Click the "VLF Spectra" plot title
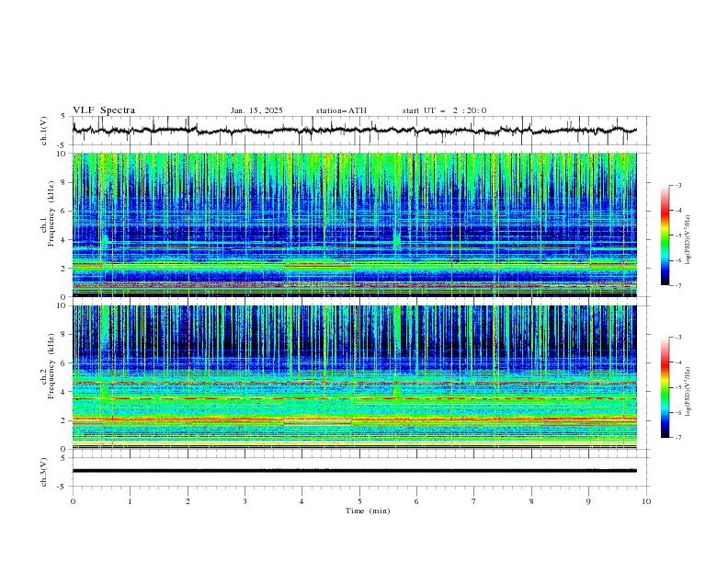 104,110
